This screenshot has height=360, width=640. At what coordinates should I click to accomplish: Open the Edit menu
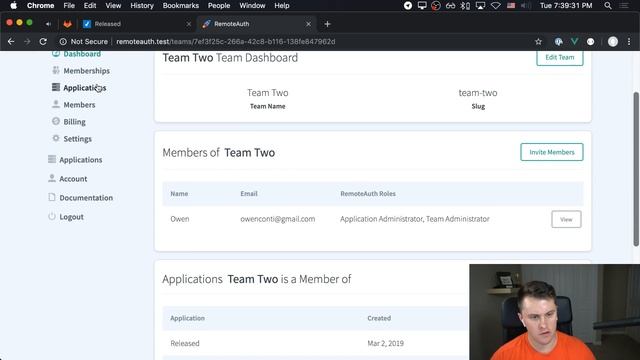(x=90, y=6)
